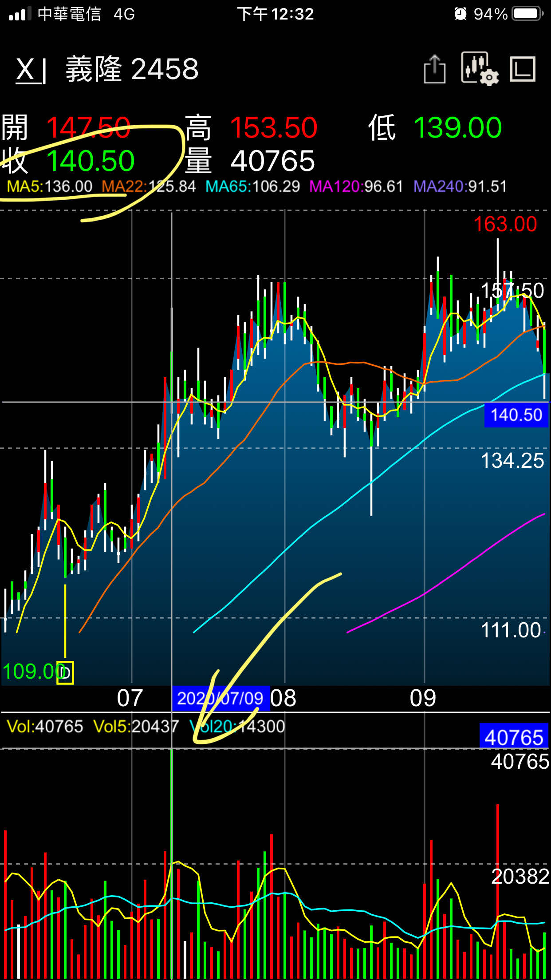Tap the cellular signal bars icon
This screenshot has height=980, width=551.
20,14
